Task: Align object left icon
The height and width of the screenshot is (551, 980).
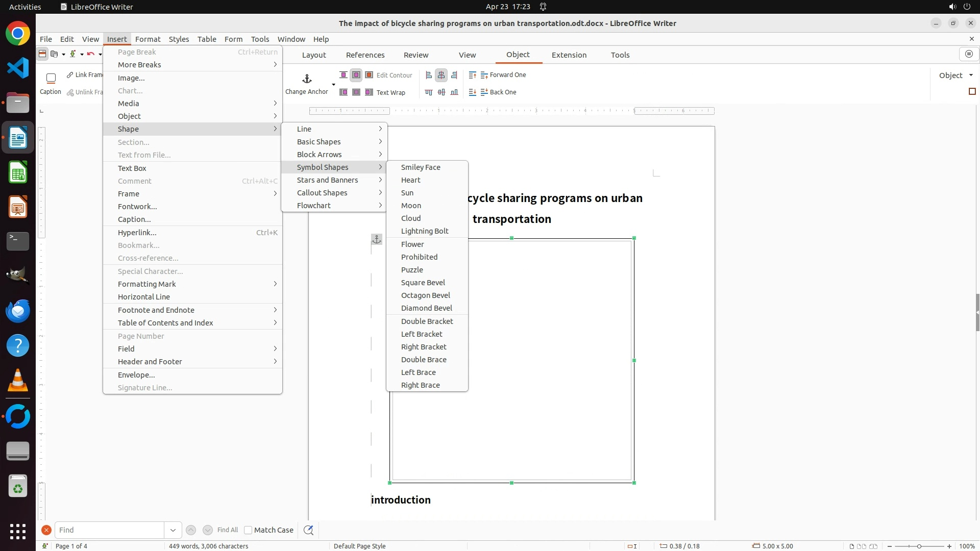Action: coord(429,75)
